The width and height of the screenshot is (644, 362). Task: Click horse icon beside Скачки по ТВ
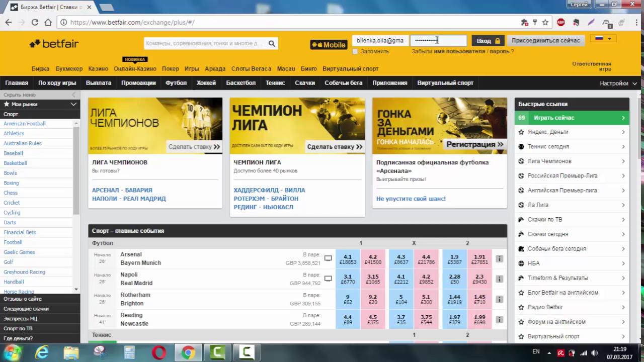pos(521,219)
